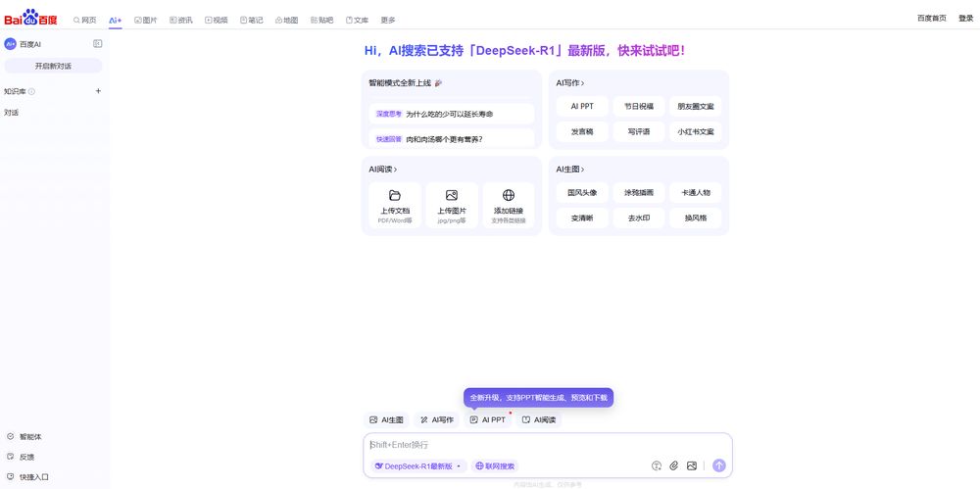980x489 pixels.
Task: Collapse the sidebar panel icon
Action: (97, 44)
